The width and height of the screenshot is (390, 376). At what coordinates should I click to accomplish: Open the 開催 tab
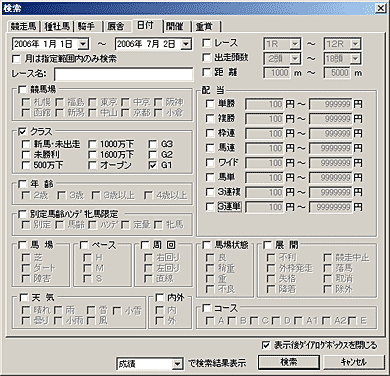[x=176, y=26]
